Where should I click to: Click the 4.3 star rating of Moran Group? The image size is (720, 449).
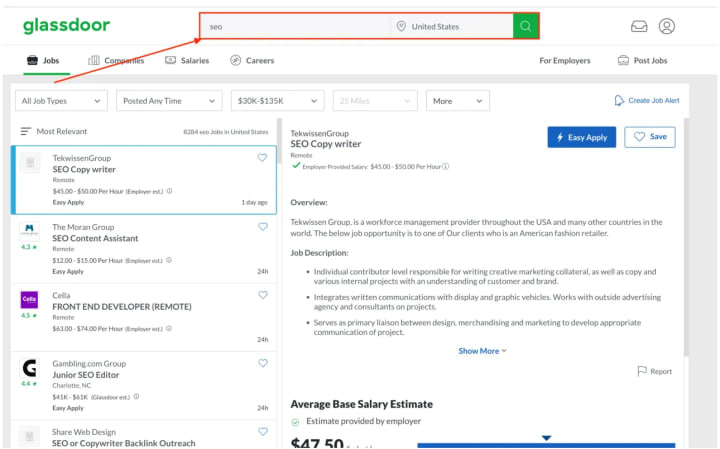[x=29, y=247]
